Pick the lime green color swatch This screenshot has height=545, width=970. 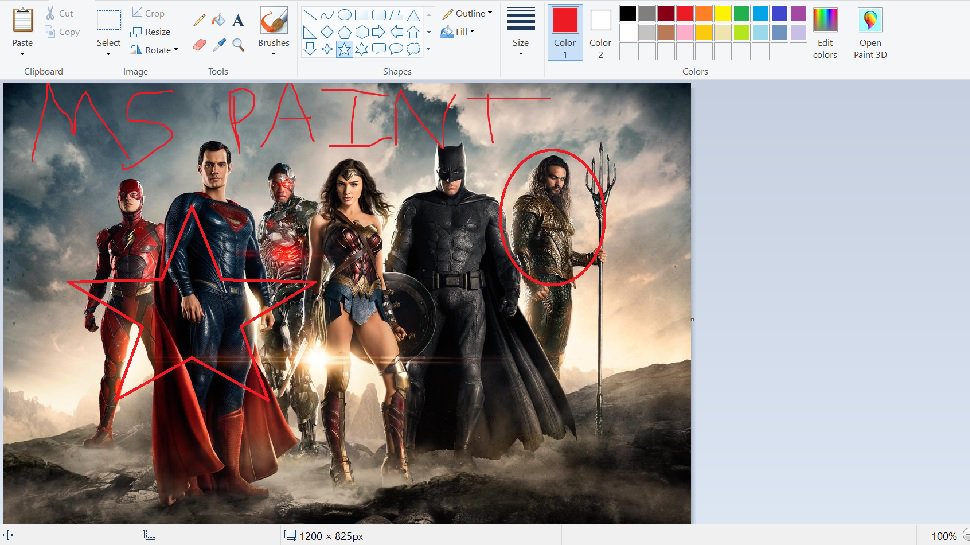point(742,32)
